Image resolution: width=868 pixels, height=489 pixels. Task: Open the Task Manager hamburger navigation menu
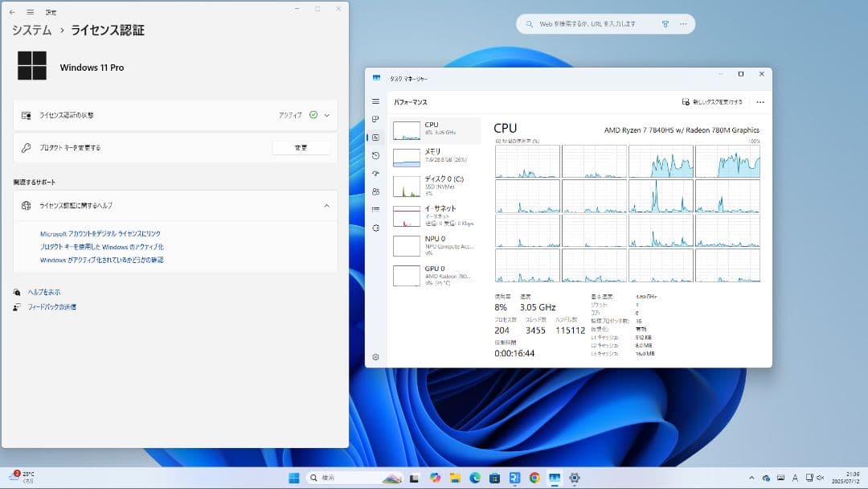pyautogui.click(x=376, y=101)
